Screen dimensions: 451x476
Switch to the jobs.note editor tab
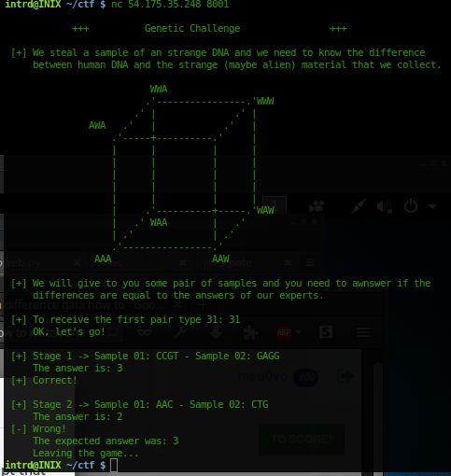point(228,263)
